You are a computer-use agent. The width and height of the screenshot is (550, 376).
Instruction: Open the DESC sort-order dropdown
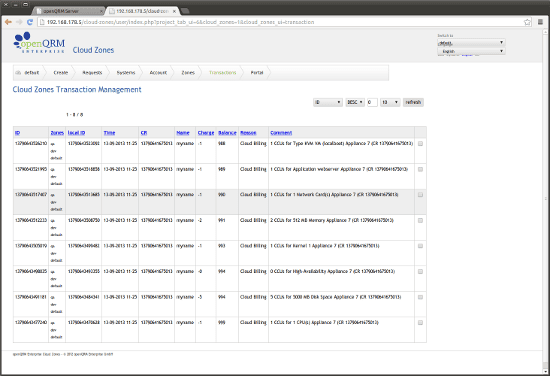[355, 102]
